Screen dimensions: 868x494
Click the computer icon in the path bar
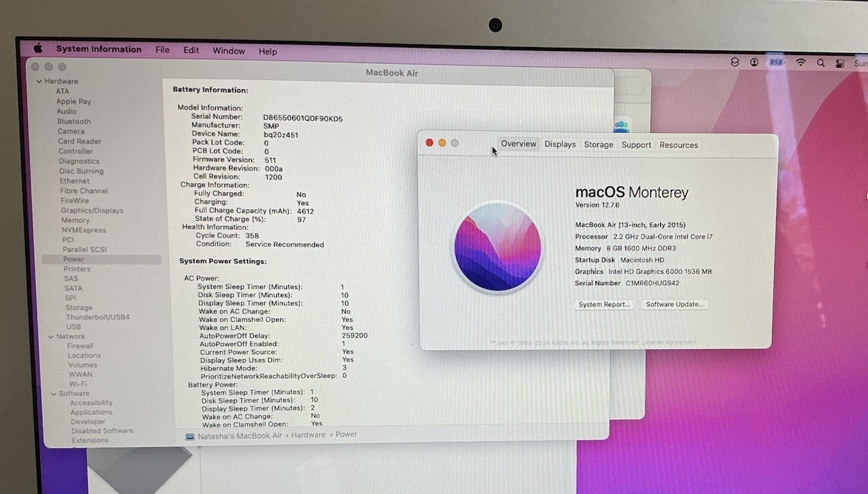coord(190,436)
